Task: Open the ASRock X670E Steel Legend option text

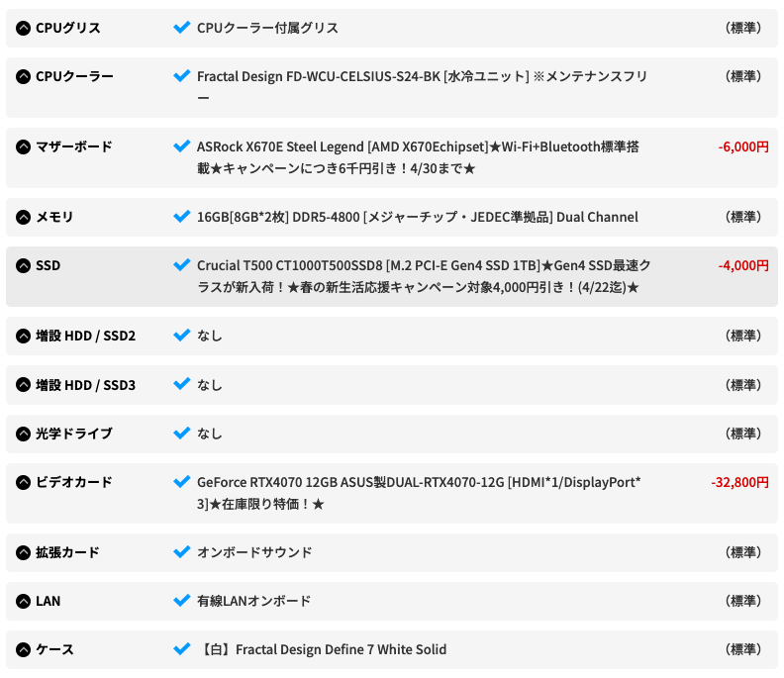Action: click(418, 157)
